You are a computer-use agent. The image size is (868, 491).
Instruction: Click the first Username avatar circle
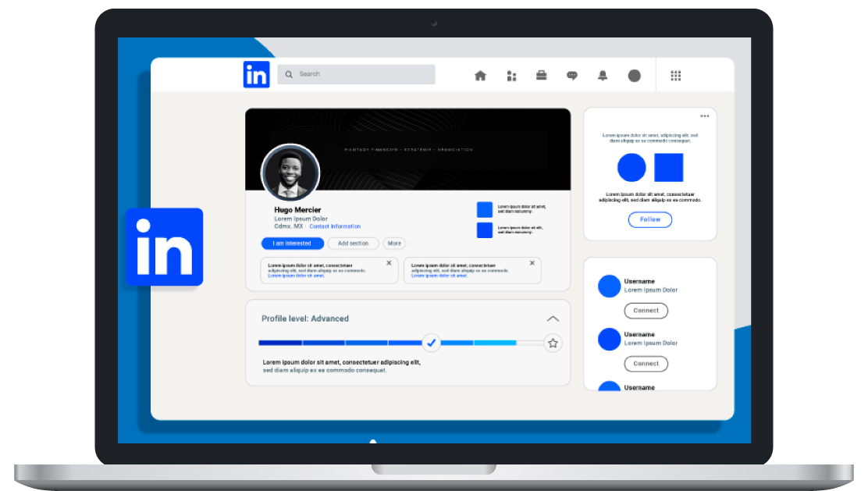[x=609, y=286]
